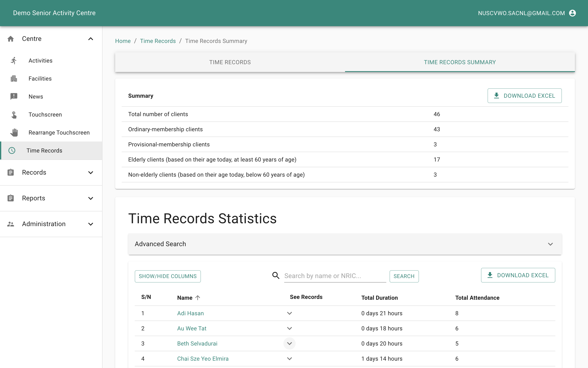The width and height of the screenshot is (588, 368).
Task: Click the Records clipboard icon
Action: [11, 172]
